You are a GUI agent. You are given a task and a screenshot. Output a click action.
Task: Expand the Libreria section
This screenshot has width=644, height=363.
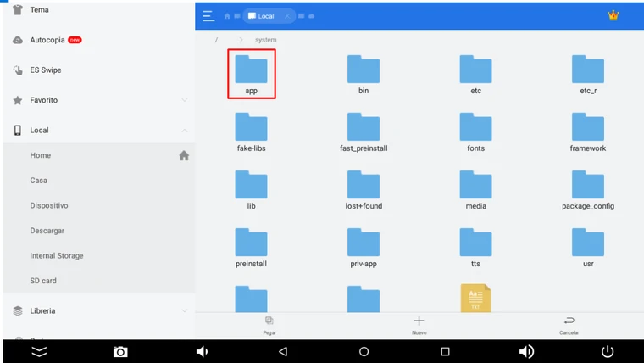pyautogui.click(x=185, y=311)
